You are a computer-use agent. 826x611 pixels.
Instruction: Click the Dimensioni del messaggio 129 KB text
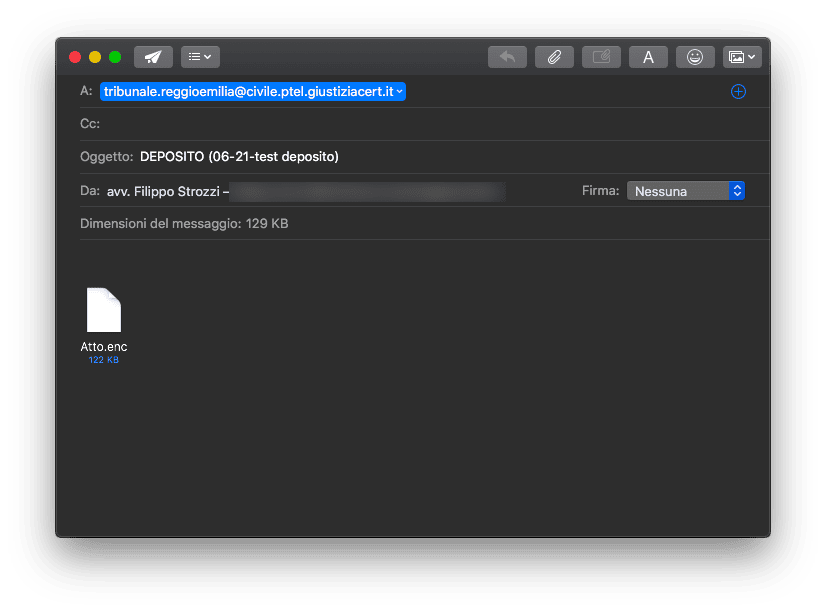coord(184,224)
